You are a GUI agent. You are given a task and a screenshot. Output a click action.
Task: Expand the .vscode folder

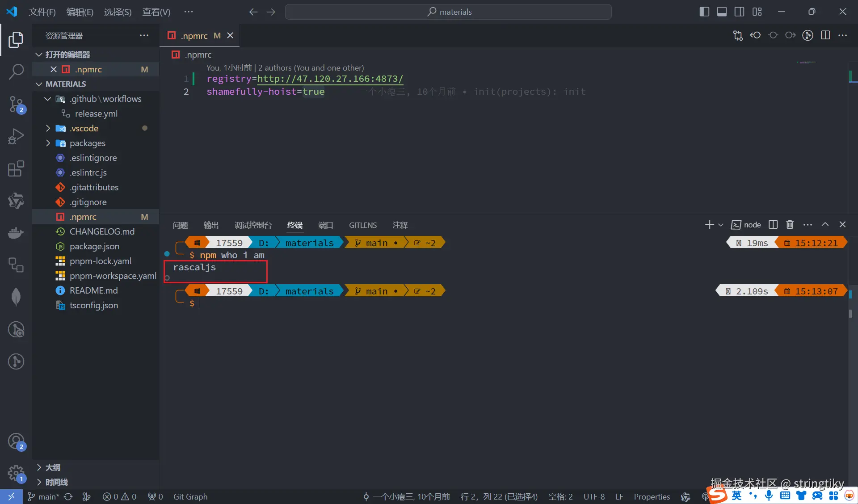[x=84, y=128]
